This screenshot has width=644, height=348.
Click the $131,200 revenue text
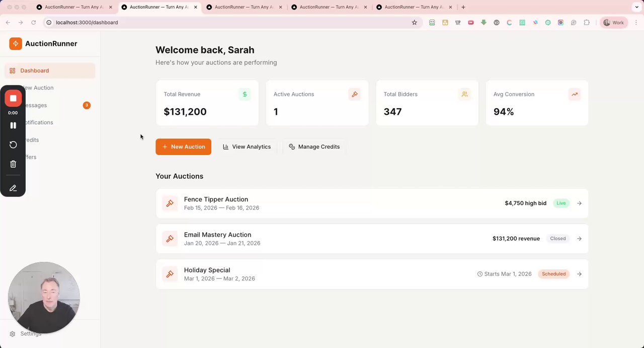tap(516, 239)
